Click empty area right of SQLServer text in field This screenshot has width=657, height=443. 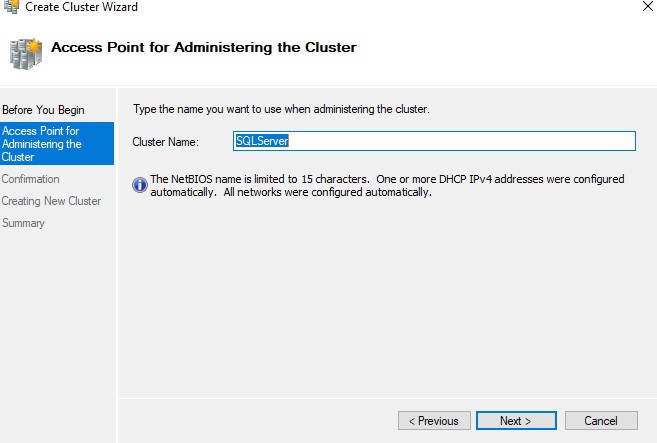(461, 141)
